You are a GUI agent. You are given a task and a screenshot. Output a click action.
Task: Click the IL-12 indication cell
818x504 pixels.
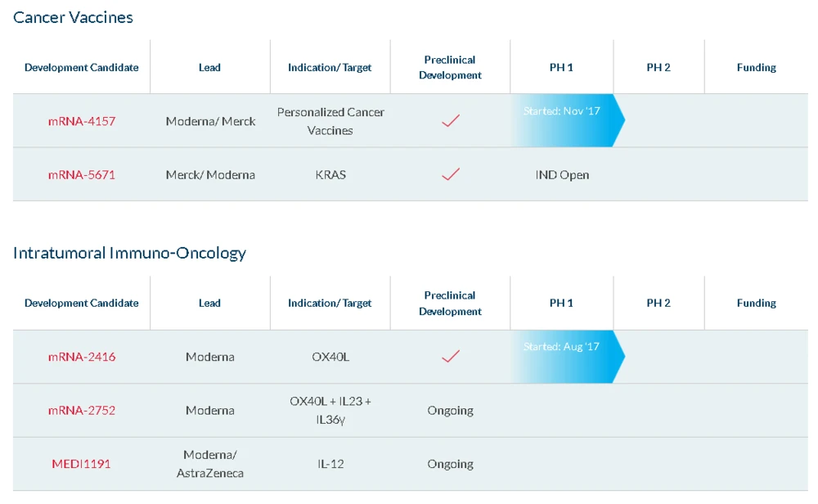coord(330,464)
